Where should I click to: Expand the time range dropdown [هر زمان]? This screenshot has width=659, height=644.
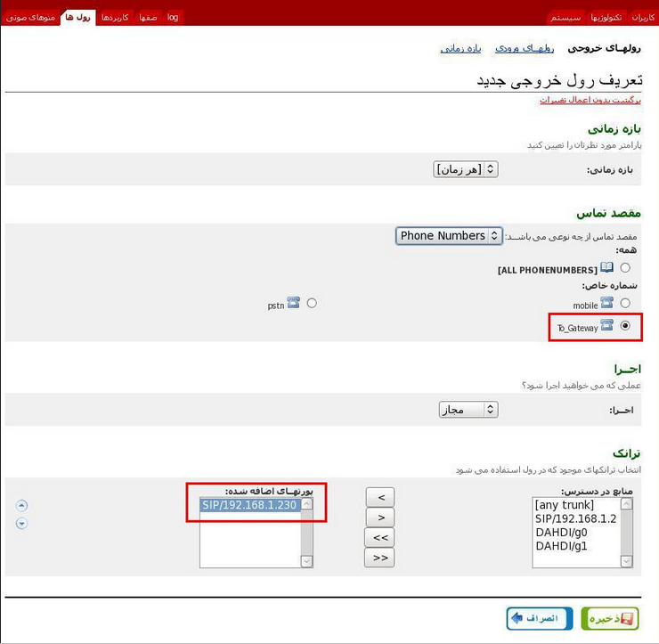(466, 169)
